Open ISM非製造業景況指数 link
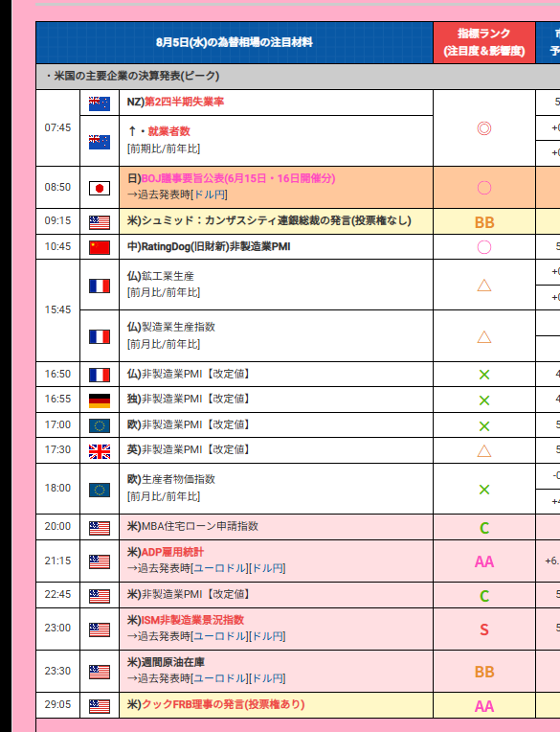560x732 pixels. tap(192, 620)
